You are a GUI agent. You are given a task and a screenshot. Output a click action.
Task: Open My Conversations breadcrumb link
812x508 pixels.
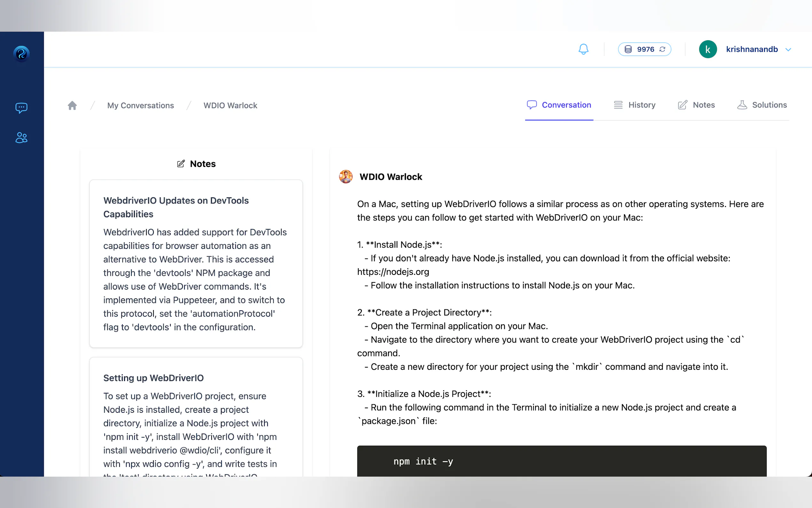141,106
